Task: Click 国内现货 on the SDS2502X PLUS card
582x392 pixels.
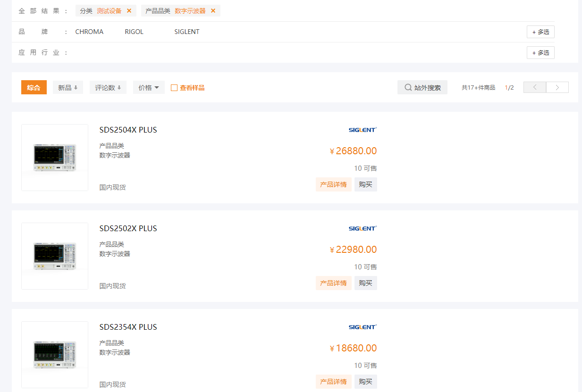Action: [113, 286]
